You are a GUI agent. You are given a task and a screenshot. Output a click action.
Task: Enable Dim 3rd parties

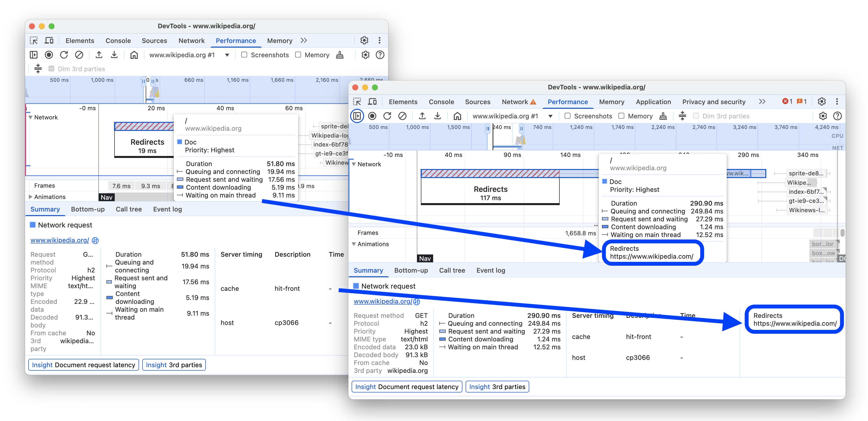(696, 115)
